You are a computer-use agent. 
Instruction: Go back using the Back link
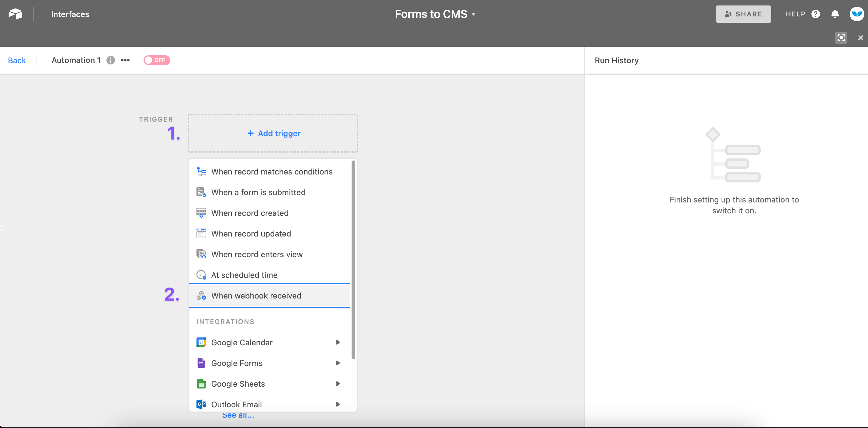[x=16, y=60]
